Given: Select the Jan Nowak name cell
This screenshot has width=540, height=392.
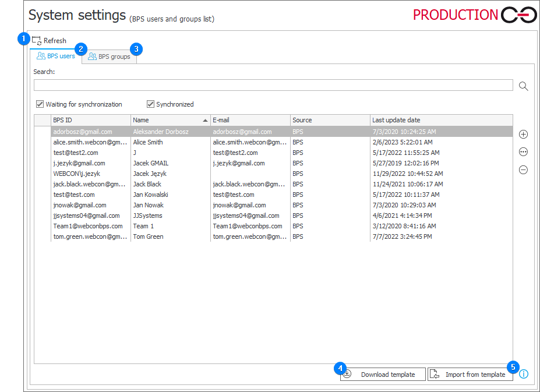Looking at the screenshot, I should 148,205.
